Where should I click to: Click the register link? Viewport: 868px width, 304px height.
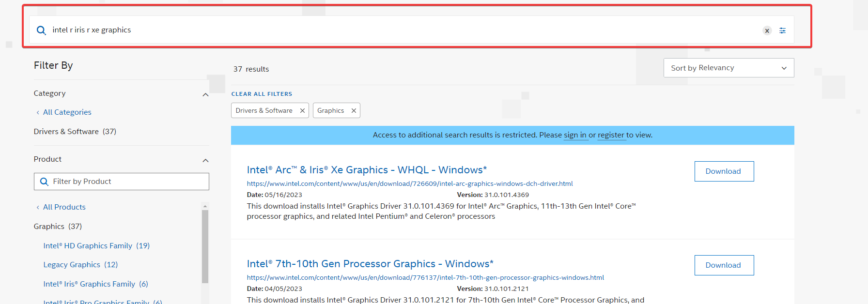pyautogui.click(x=611, y=135)
